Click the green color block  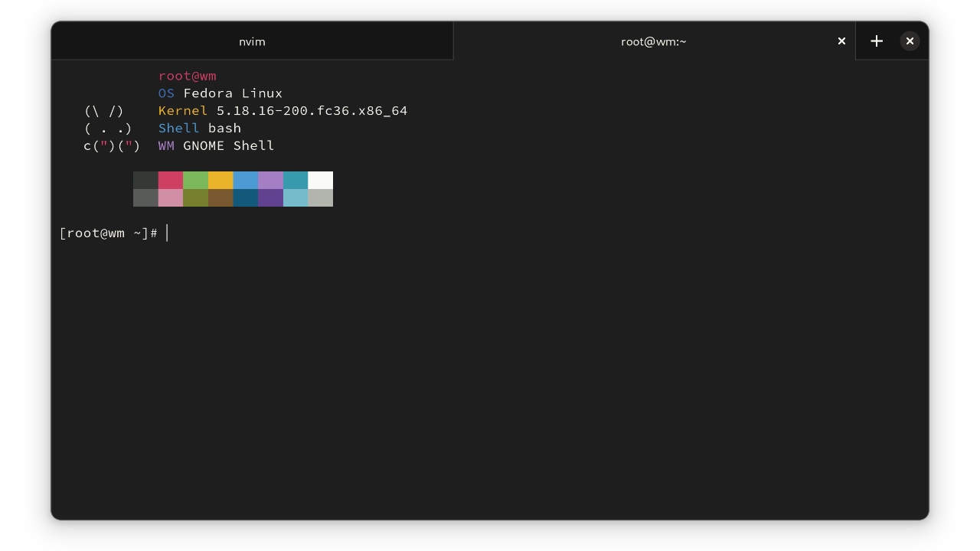195,180
